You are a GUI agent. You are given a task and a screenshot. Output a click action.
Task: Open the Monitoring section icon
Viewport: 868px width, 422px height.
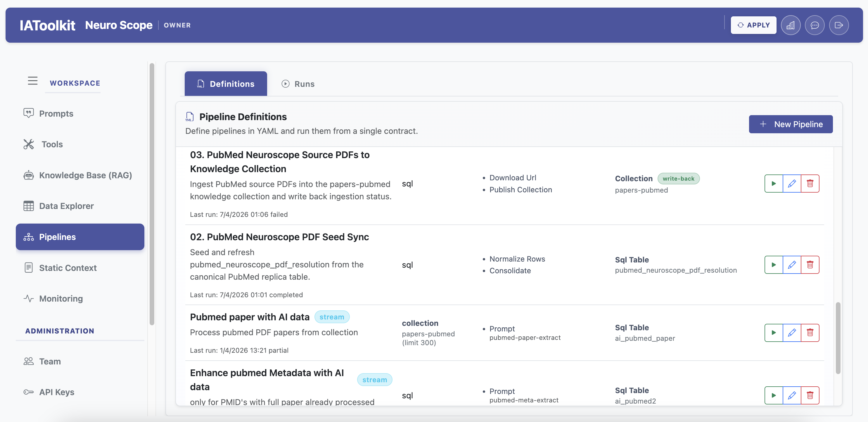point(29,298)
